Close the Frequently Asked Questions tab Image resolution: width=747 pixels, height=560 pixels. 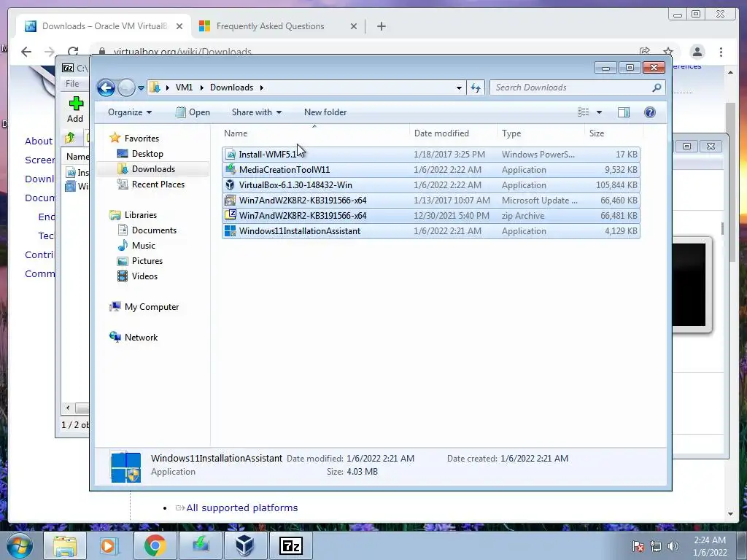354,26
